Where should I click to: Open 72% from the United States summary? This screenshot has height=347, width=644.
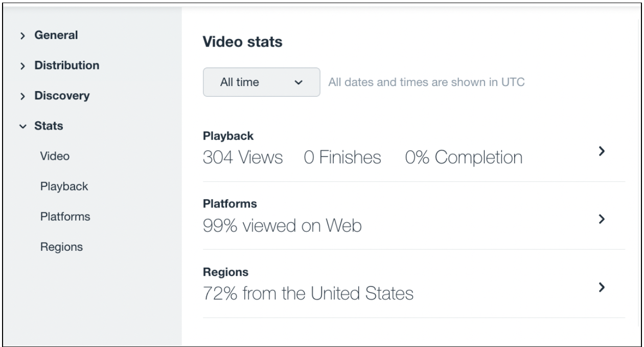coord(308,294)
